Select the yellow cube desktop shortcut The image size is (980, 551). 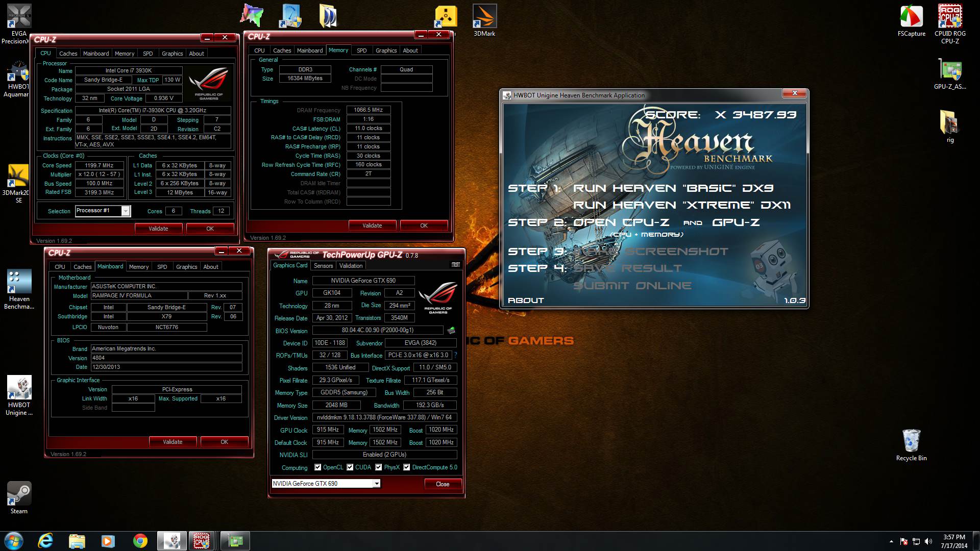[446, 17]
